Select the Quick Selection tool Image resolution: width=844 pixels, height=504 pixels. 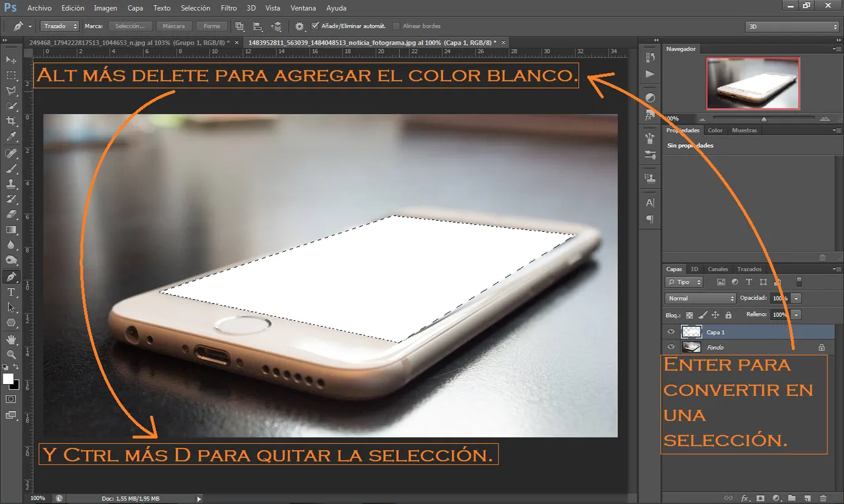(x=11, y=105)
